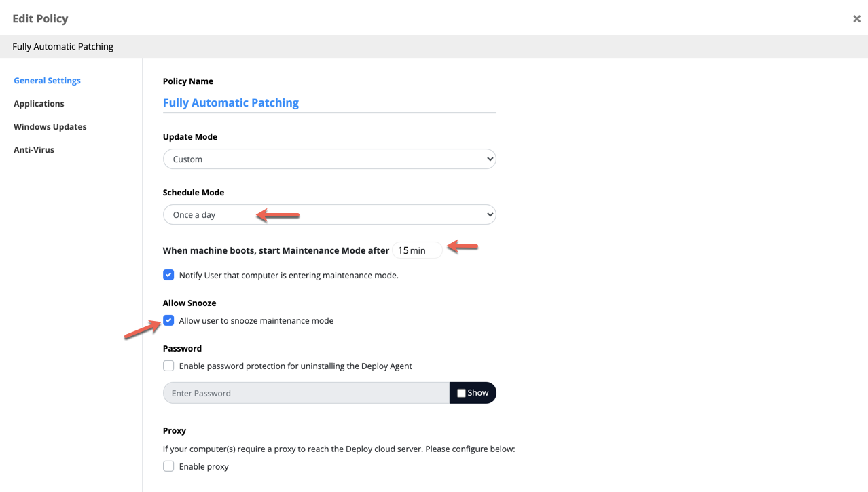
Task: Click the Policy Name label
Action: point(188,81)
